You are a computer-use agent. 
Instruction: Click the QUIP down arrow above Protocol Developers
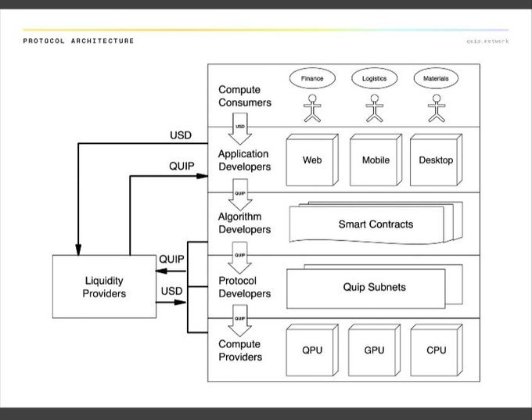(x=240, y=258)
